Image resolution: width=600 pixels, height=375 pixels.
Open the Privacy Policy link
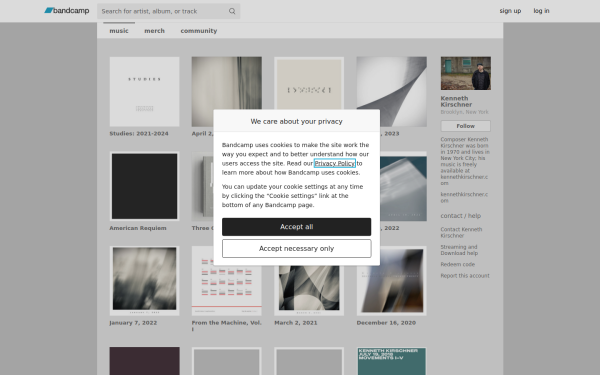[x=334, y=163]
